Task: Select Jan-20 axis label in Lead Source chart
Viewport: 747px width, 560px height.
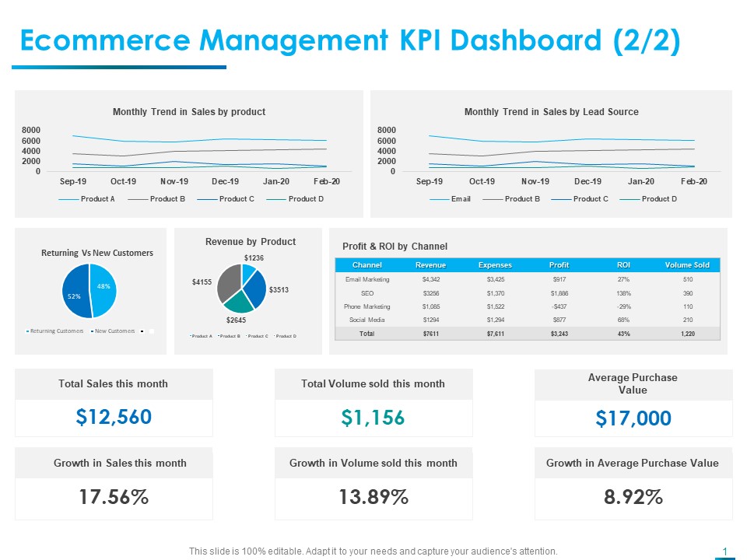Action: 640,181
